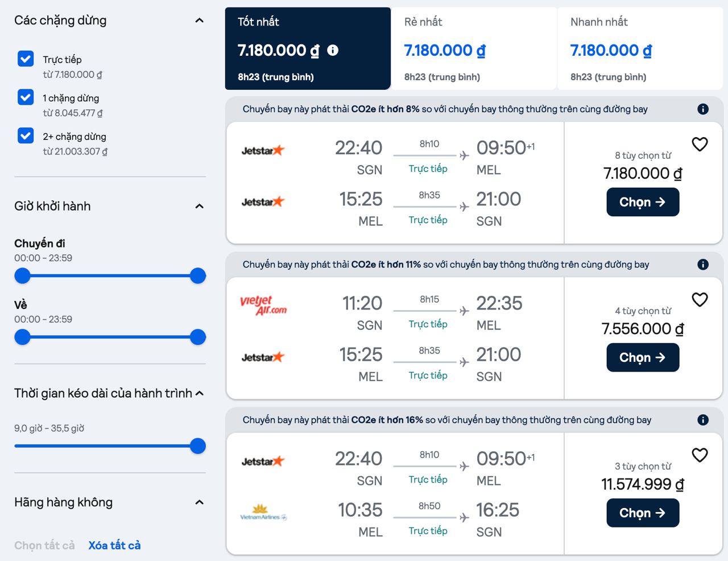
Task: Show CO2e info for the 11% emissions banner
Action: tap(703, 265)
